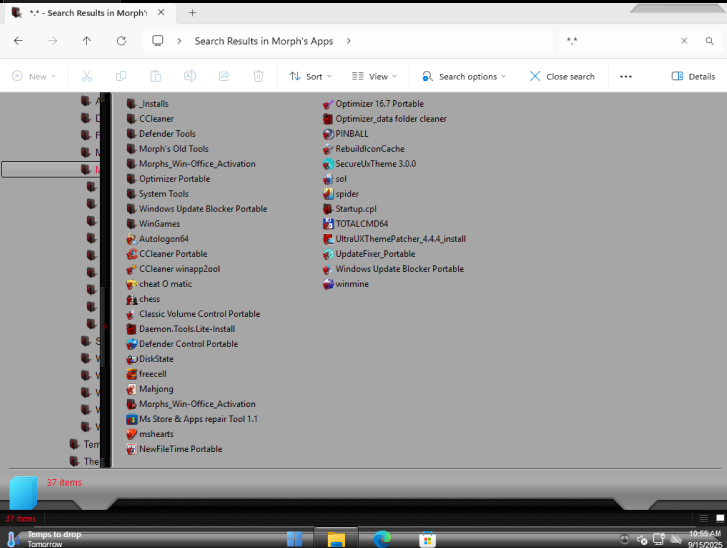The image size is (727, 548).
Task: Click the search magnifier icon
Action: pos(709,41)
